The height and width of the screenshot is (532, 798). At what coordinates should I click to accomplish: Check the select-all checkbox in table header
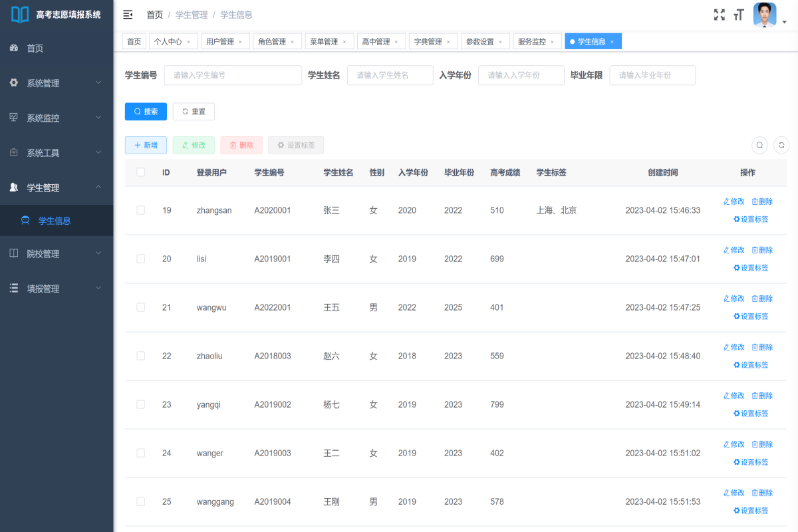pos(140,172)
